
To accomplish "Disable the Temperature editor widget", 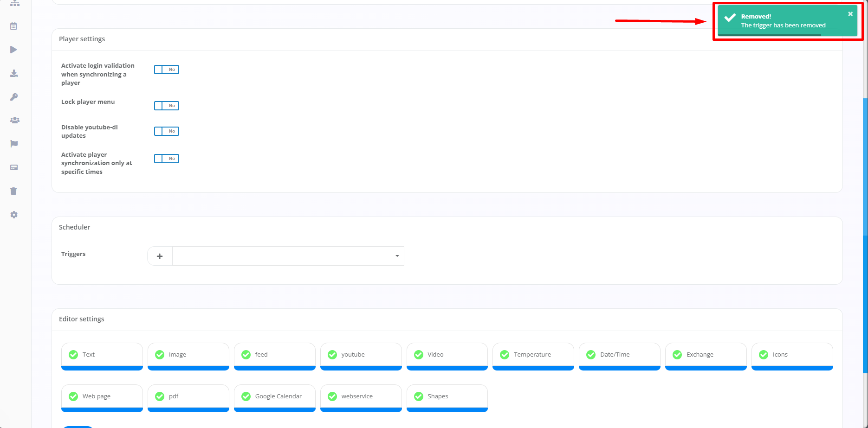I will (505, 355).
